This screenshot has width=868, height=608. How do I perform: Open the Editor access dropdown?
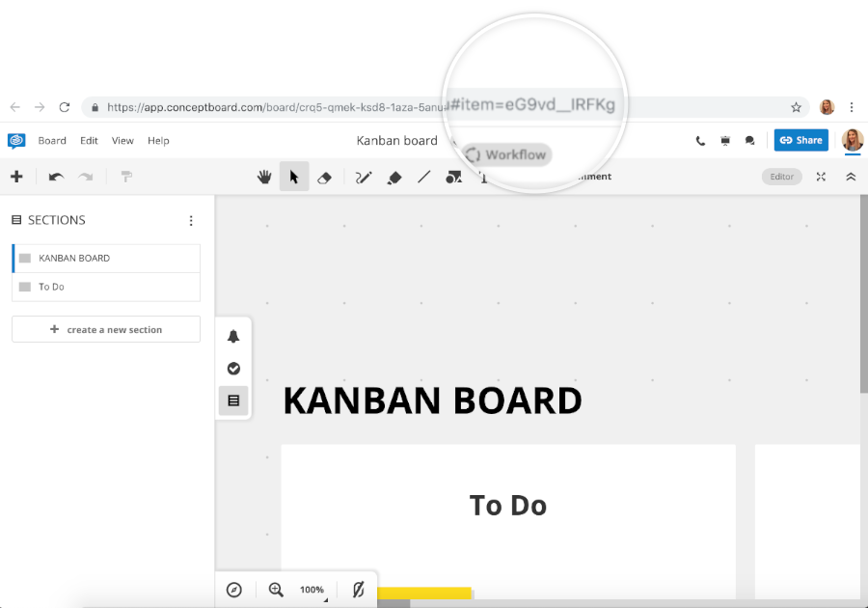(x=781, y=177)
